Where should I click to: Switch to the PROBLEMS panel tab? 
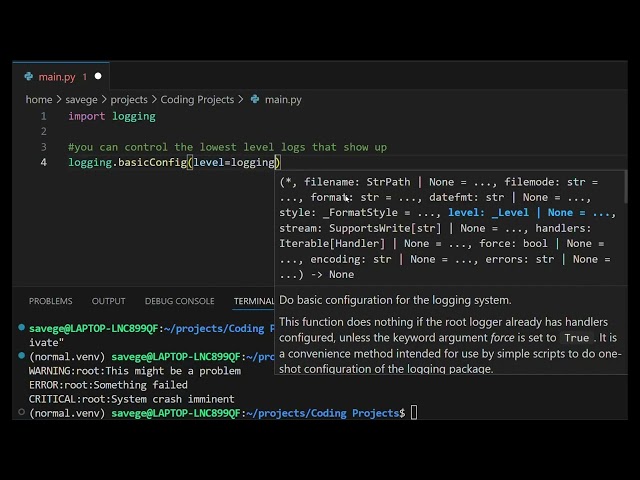click(x=51, y=301)
